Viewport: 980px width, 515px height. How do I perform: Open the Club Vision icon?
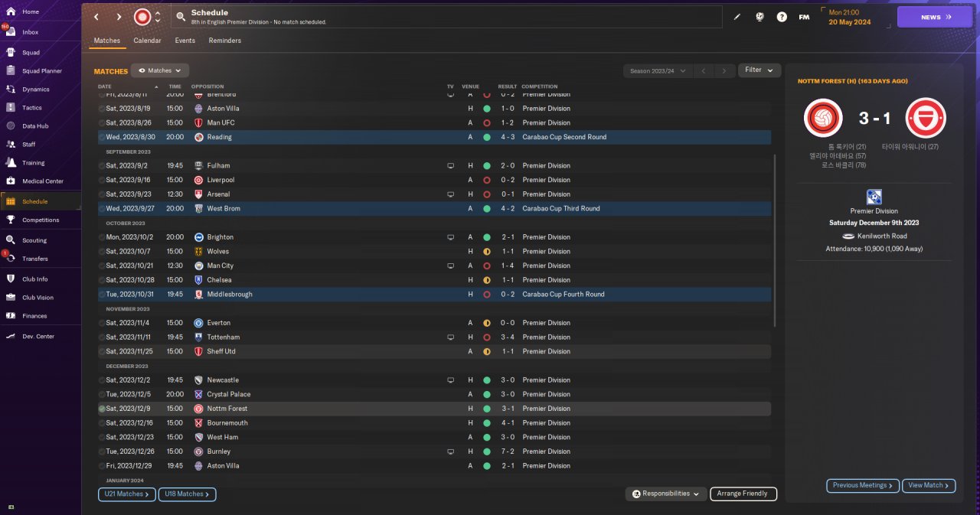11,298
